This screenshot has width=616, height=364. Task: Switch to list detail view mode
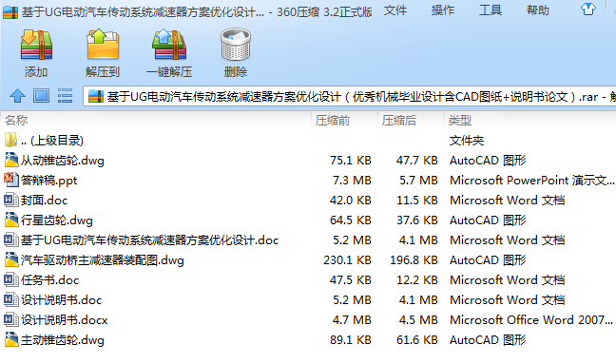(65, 96)
